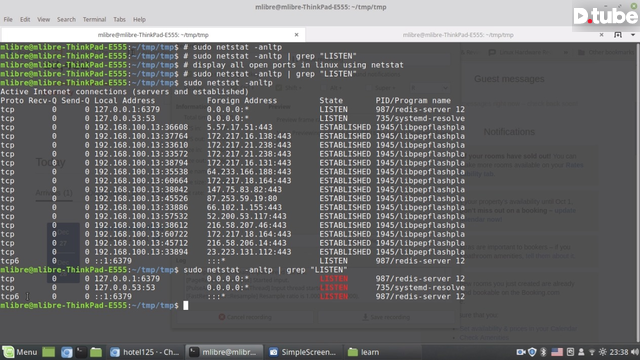Open the user account tray icon
640x360 pixels.
pos(581,352)
